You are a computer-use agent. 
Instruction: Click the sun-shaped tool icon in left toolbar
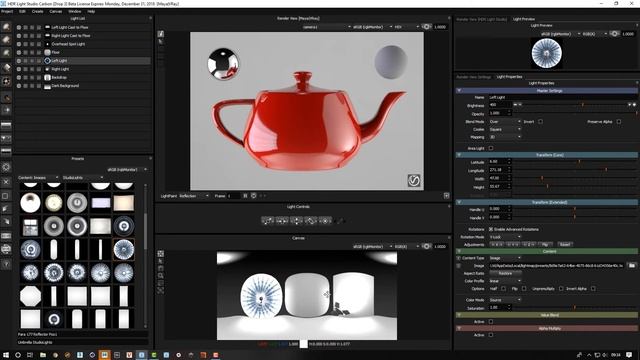coord(6,81)
